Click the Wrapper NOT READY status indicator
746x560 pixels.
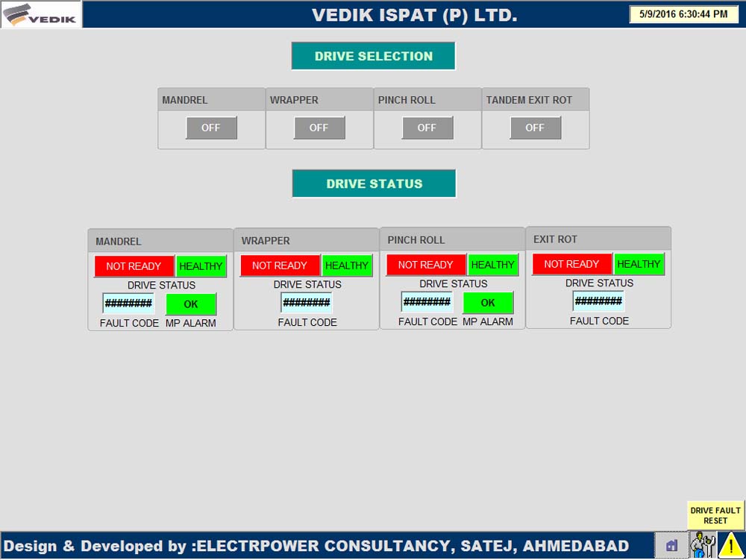click(x=280, y=265)
